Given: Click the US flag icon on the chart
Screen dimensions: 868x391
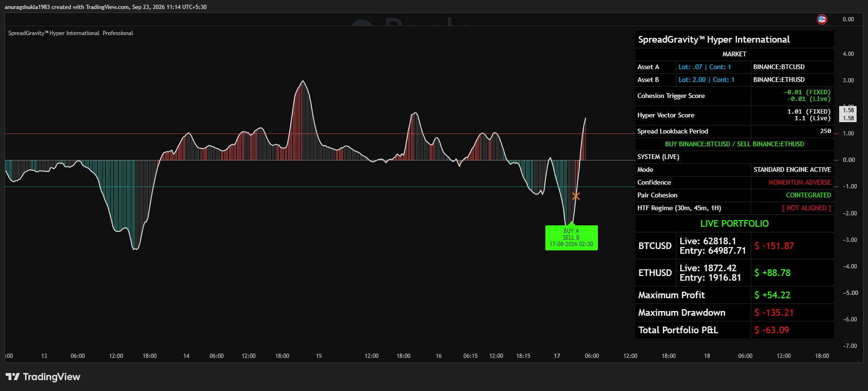Looking at the screenshot, I should (x=822, y=19).
